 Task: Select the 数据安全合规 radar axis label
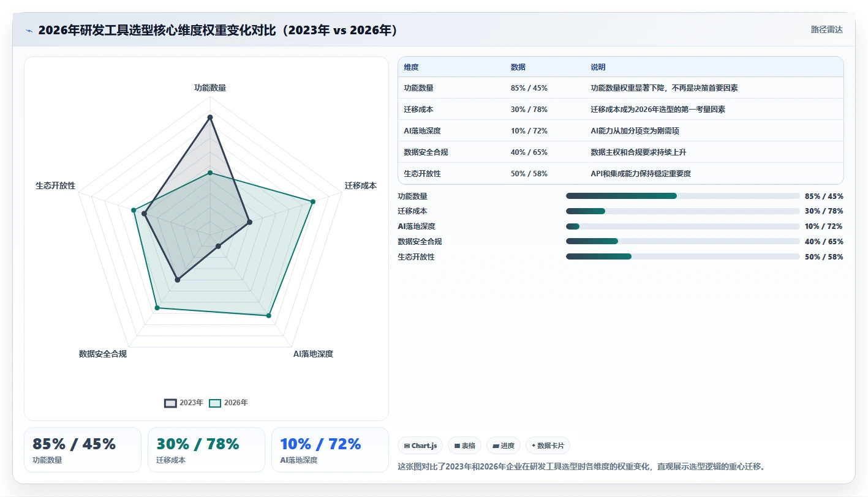point(103,354)
